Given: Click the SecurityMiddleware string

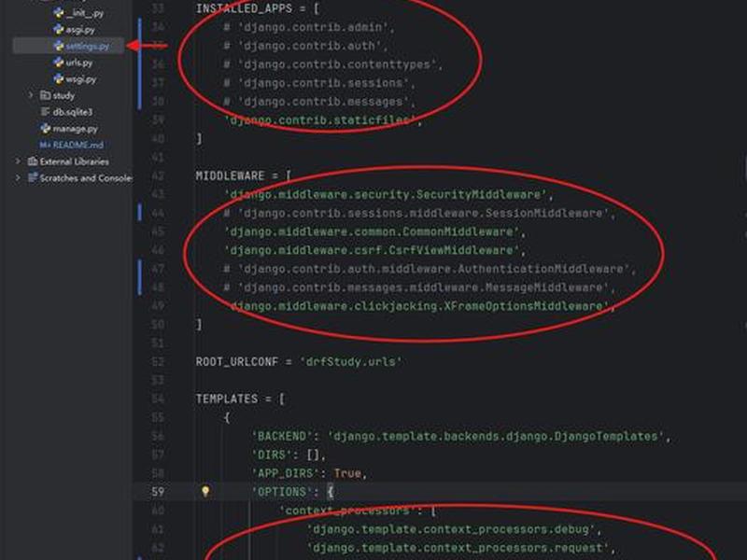Looking at the screenshot, I should [x=386, y=195].
